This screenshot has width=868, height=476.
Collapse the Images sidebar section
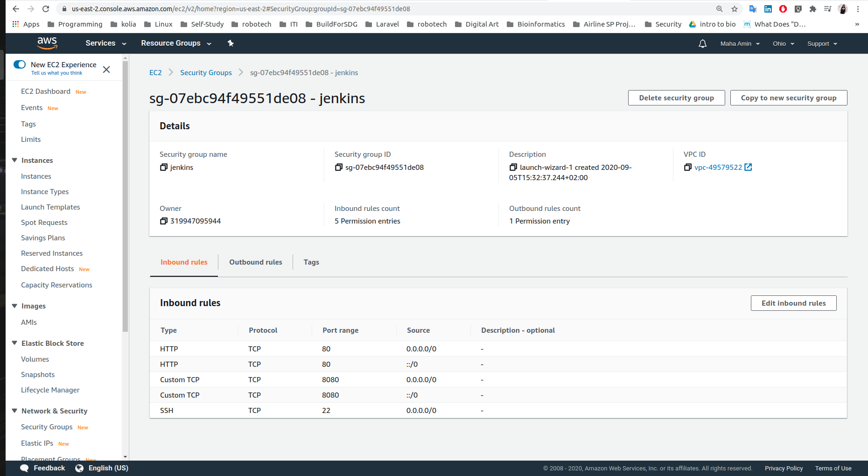(x=14, y=306)
